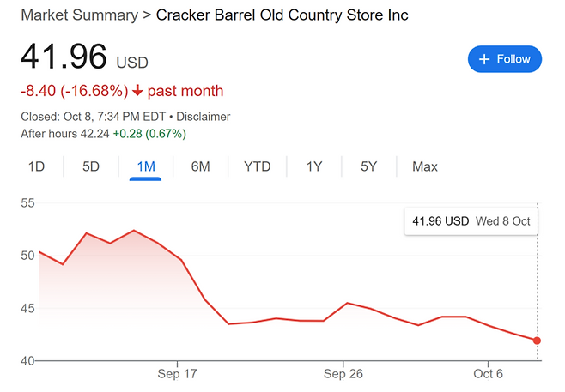Click the plus icon in Follow button
565x392 pixels.
(x=484, y=59)
